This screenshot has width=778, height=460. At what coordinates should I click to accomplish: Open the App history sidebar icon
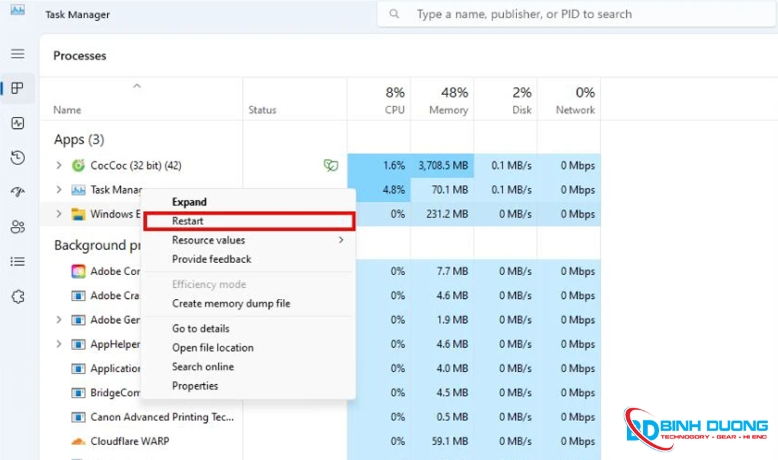[18, 158]
